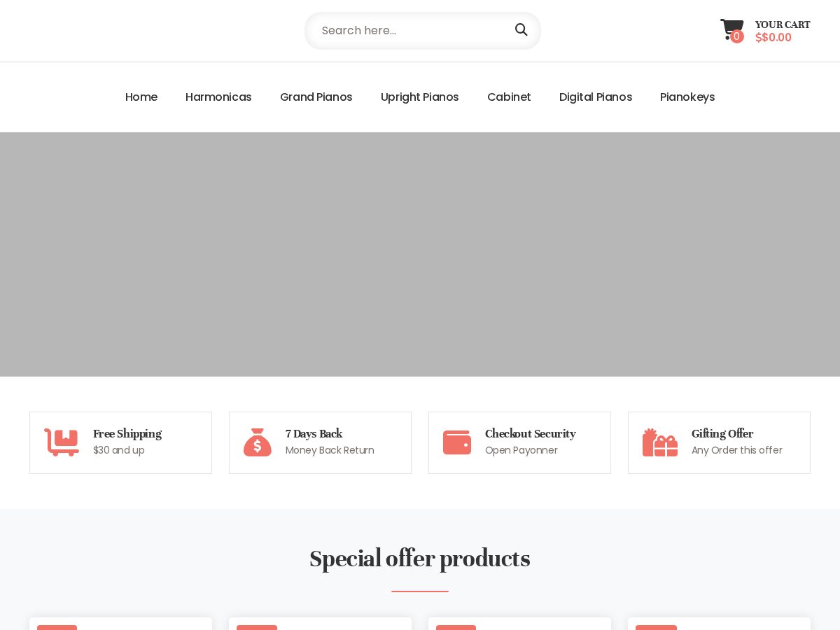This screenshot has height=630, width=840.
Task: Click the Checkout Security heading
Action: [x=531, y=434]
